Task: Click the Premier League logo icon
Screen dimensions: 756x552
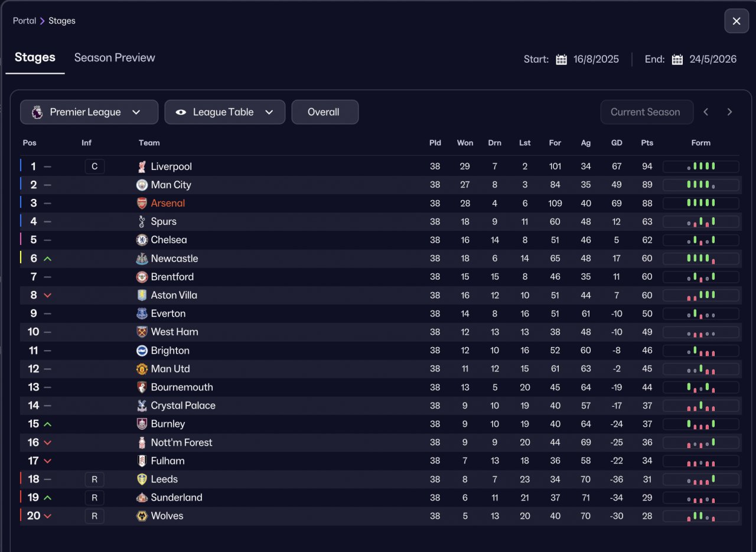Action: click(x=37, y=112)
